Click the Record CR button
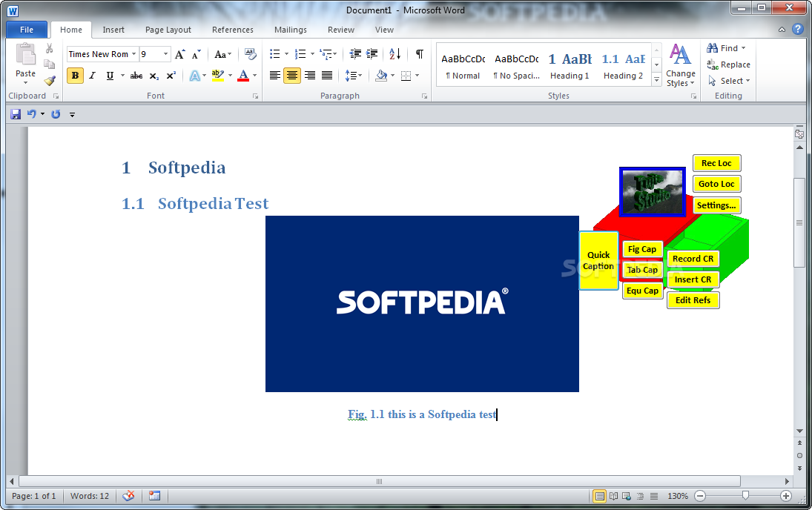This screenshot has width=812, height=510. point(693,259)
